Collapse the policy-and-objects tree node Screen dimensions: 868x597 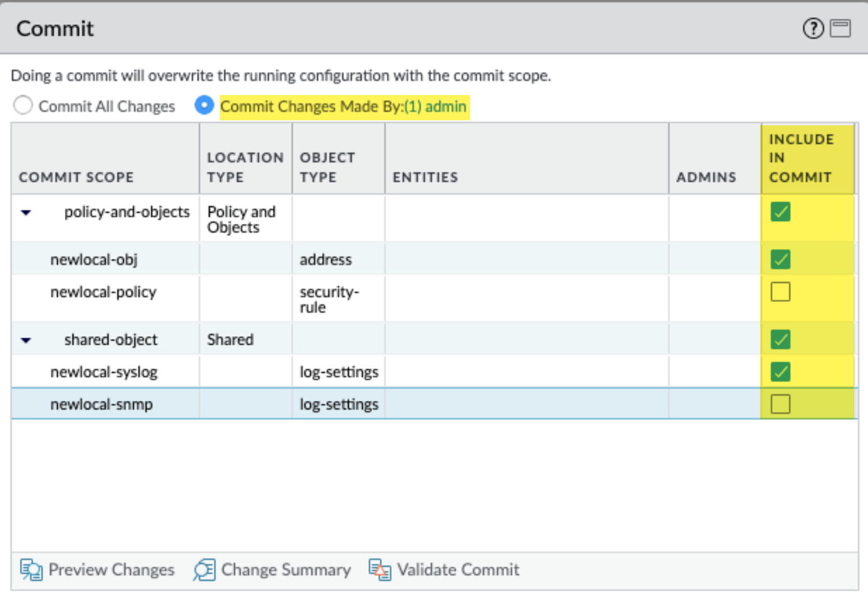[26, 212]
